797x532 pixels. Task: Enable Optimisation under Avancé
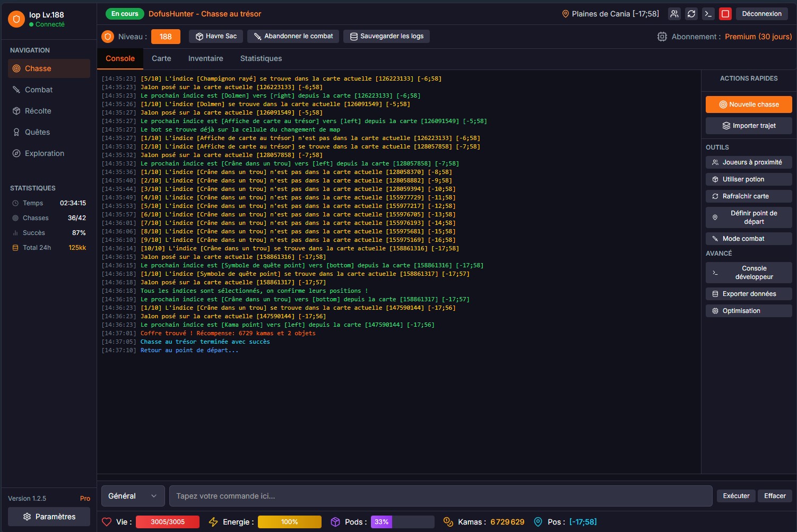click(748, 310)
